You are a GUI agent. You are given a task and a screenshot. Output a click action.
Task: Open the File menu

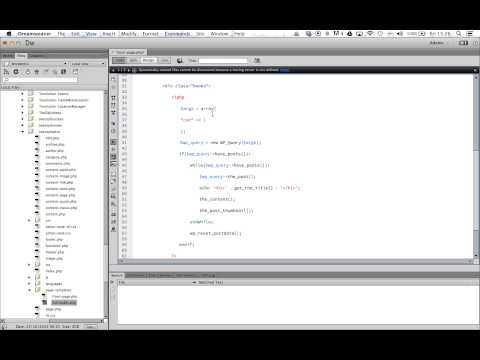61,34
